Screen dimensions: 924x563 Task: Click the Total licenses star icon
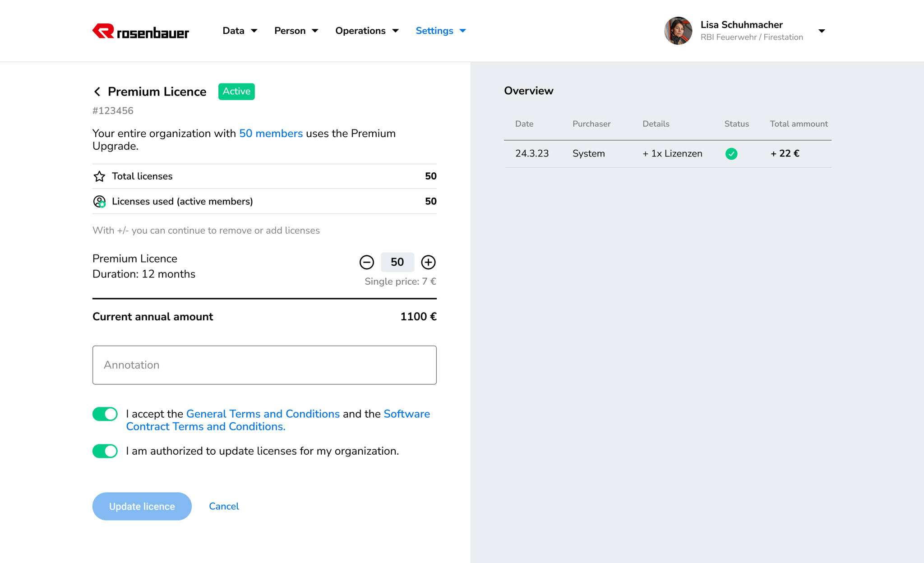pyautogui.click(x=99, y=176)
